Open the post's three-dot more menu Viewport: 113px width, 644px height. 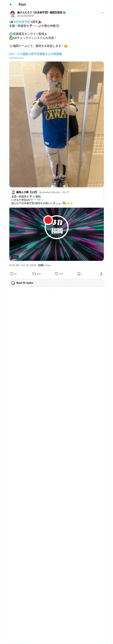coord(102,13)
